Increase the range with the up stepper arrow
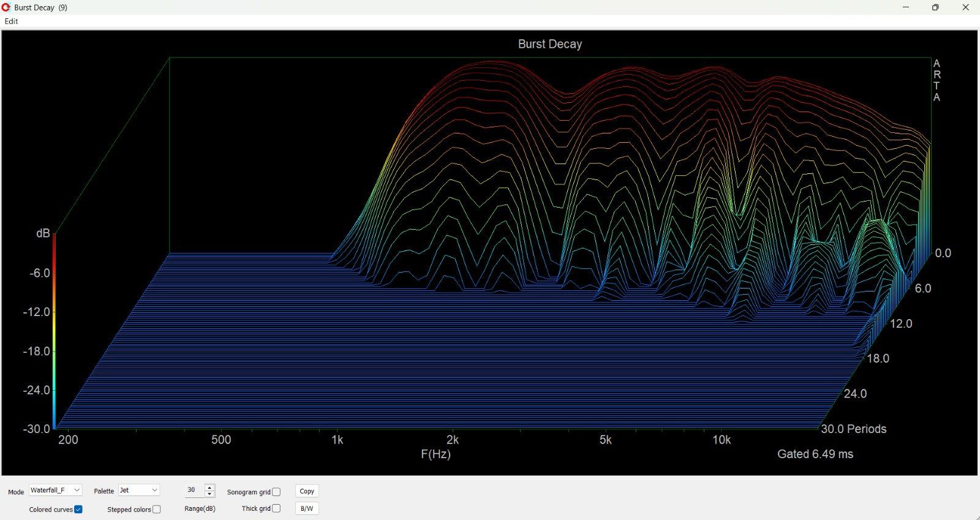 point(209,488)
